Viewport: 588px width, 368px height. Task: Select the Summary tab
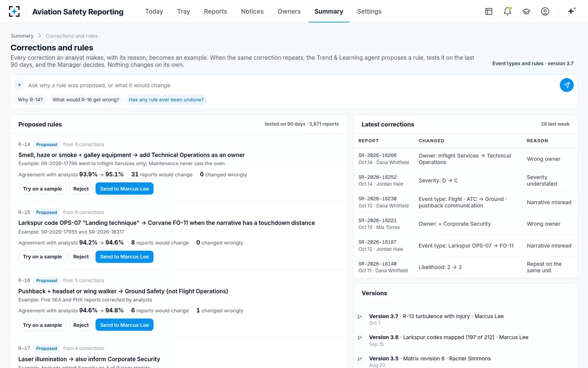(329, 11)
